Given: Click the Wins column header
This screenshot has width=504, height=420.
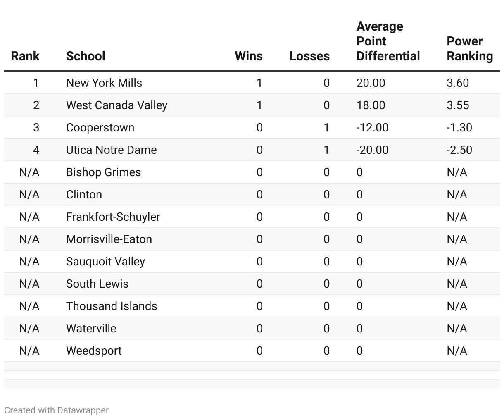Looking at the screenshot, I should [249, 56].
